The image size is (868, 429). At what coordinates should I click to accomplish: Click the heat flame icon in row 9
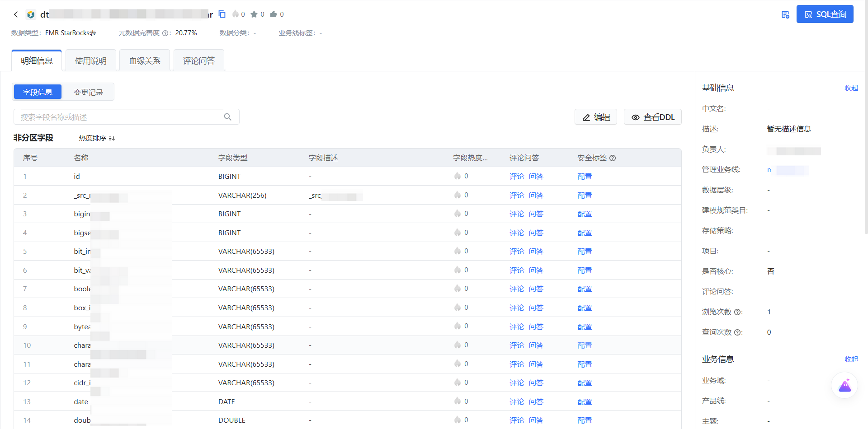pyautogui.click(x=458, y=326)
